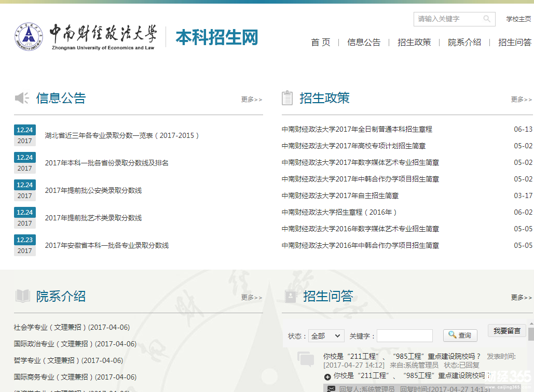This screenshot has height=392, width=534.
Task: Open 2016年中韩合作办学项目招生简章 link
Action: coord(360,245)
